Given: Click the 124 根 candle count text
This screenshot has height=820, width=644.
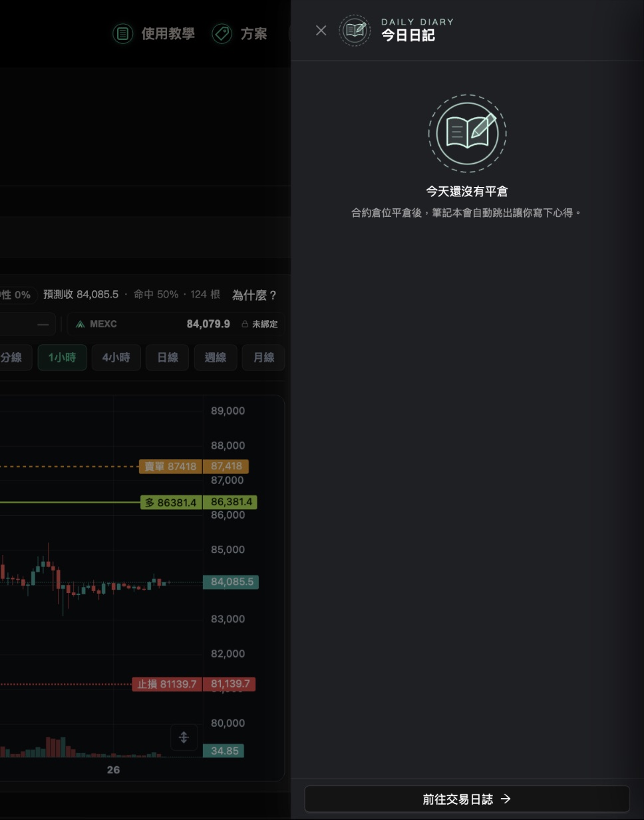Looking at the screenshot, I should click(x=206, y=294).
